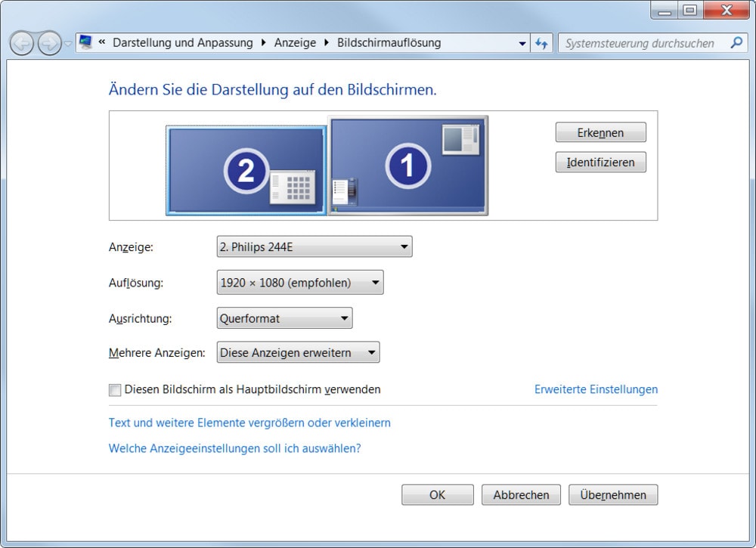Click the back navigation arrow
Screen dimensions: 756x548
(x=22, y=44)
